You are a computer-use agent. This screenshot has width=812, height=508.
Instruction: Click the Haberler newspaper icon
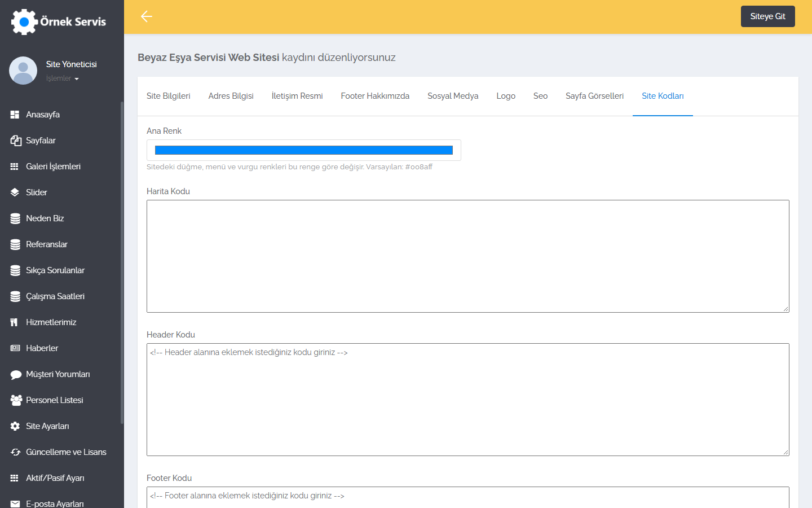click(15, 348)
